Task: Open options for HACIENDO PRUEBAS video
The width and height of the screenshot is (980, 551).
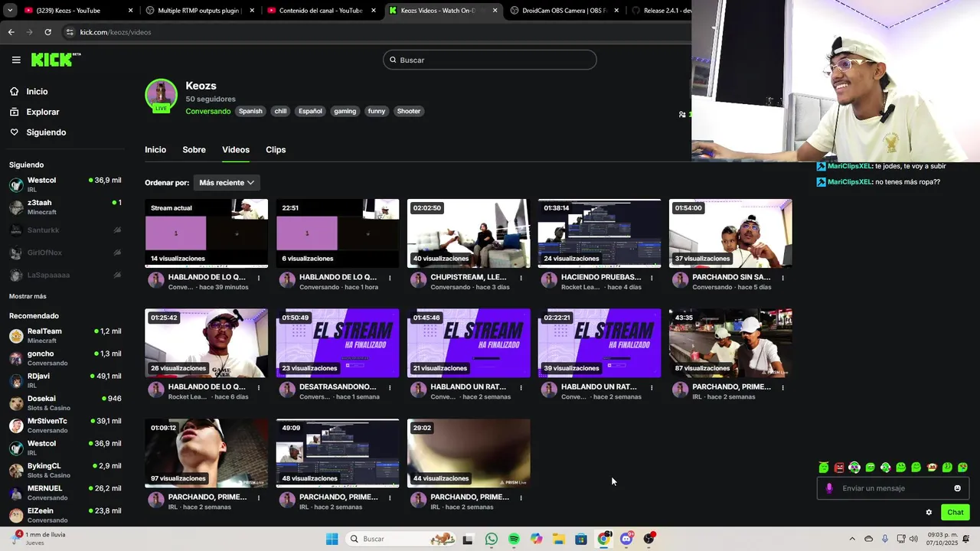Action: point(652,278)
